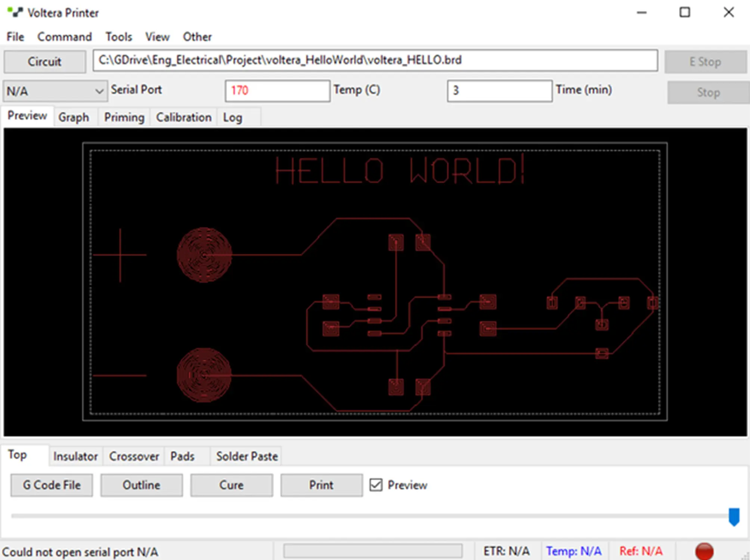Click the Temp (C) input field
The height and width of the screenshot is (560, 750).
[x=277, y=90]
